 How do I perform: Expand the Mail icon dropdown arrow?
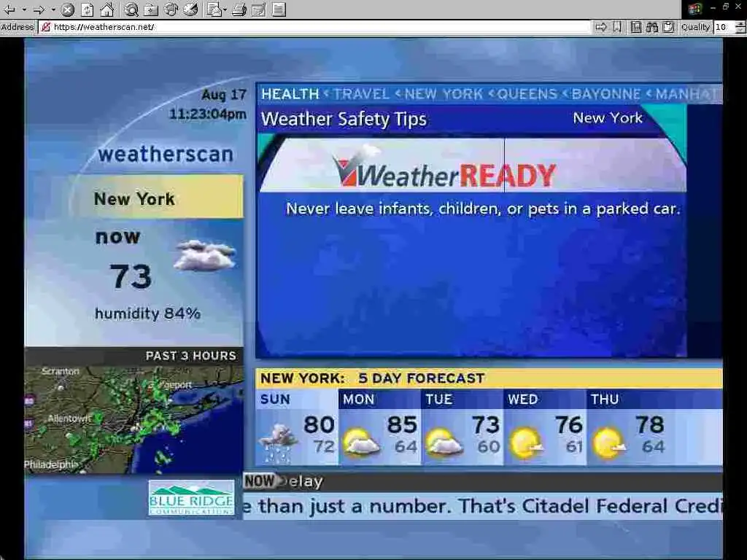[225, 9]
